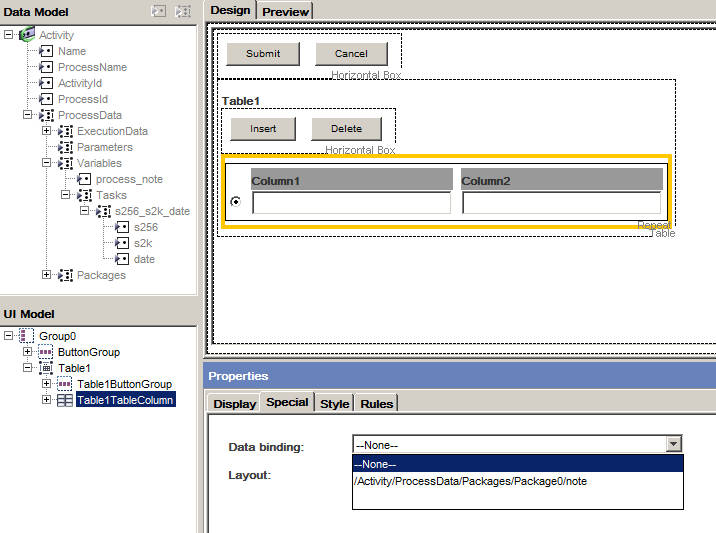Click first Data Model header toolbar icon
This screenshot has height=533, width=716.
(158, 11)
